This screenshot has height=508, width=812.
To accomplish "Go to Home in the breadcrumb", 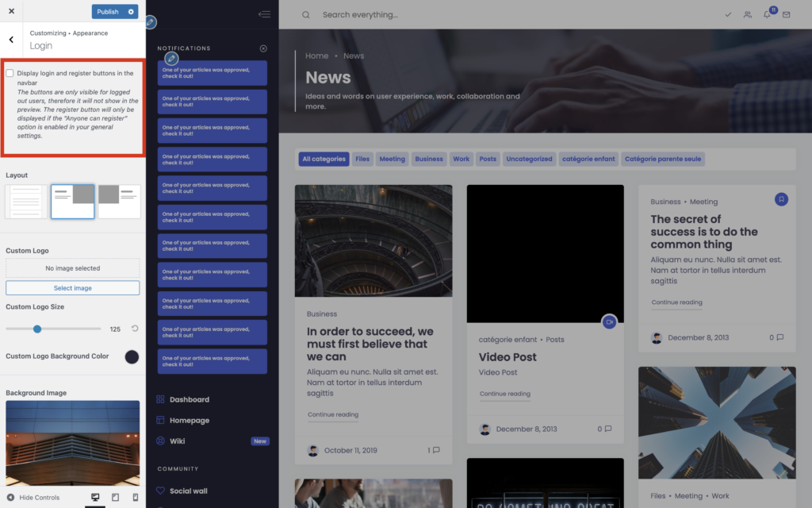I will pyautogui.click(x=317, y=56).
